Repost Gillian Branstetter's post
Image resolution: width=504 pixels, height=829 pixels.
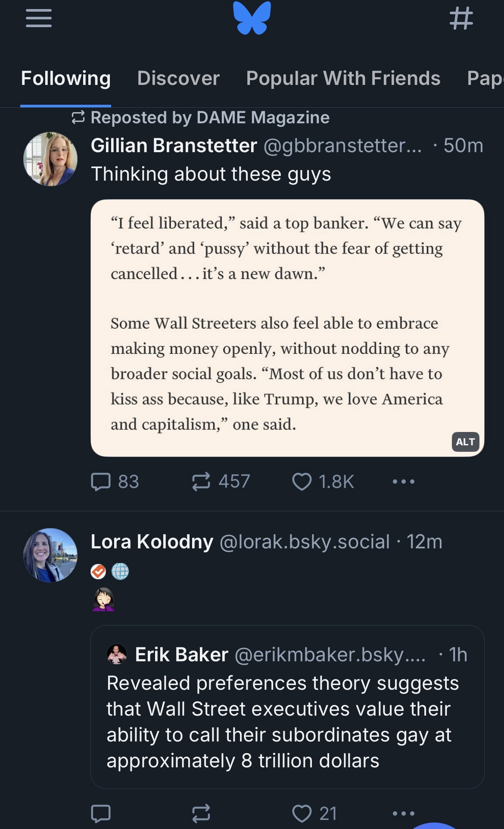[201, 482]
